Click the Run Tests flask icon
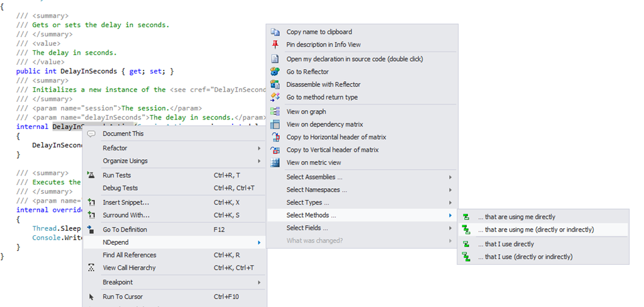 (91, 175)
